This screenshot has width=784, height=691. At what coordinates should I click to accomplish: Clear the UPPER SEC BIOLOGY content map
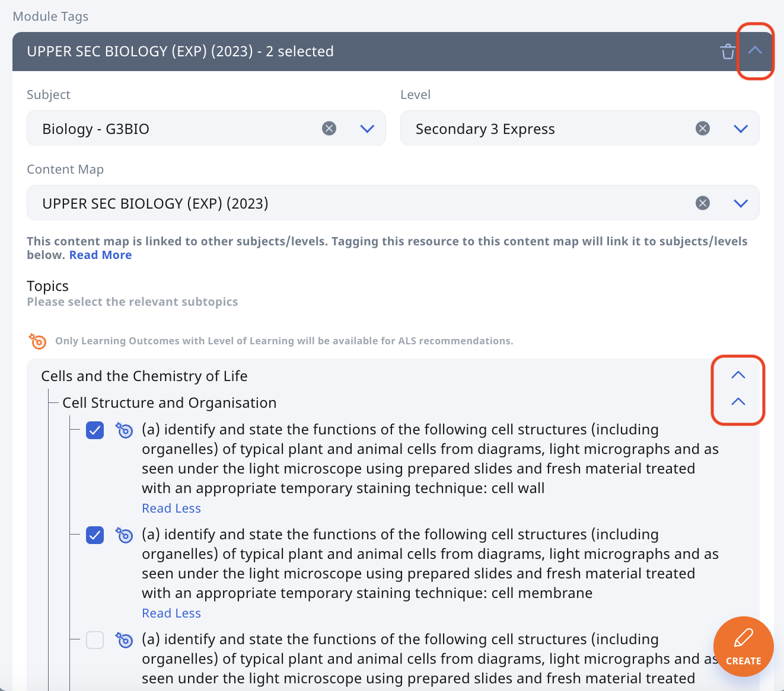(703, 203)
